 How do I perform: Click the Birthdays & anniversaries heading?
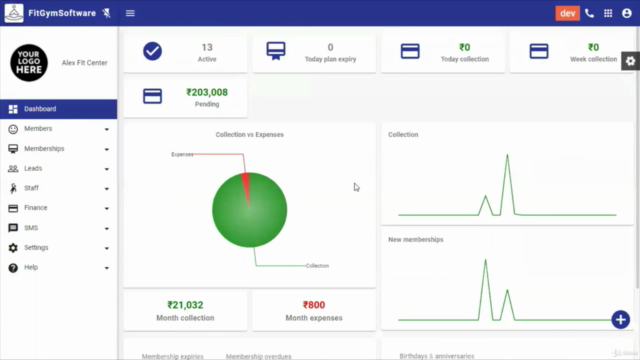437,356
